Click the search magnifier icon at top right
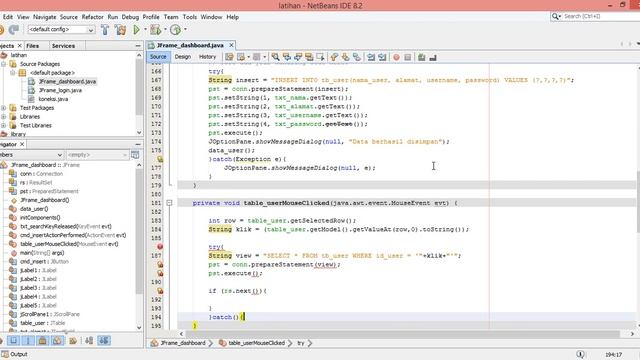The height and width of the screenshot is (360, 640). (x=555, y=16)
